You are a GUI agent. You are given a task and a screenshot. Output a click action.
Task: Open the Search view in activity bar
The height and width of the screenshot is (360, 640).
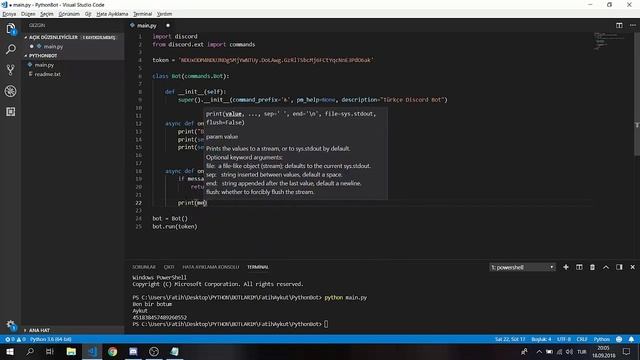(11, 49)
